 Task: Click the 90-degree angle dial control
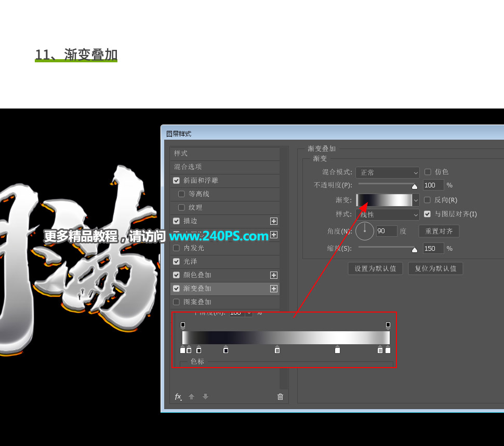point(364,231)
